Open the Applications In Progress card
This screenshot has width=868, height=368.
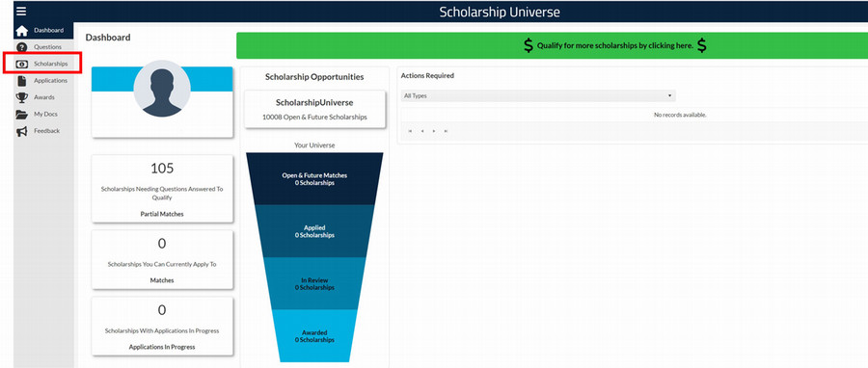point(162,326)
